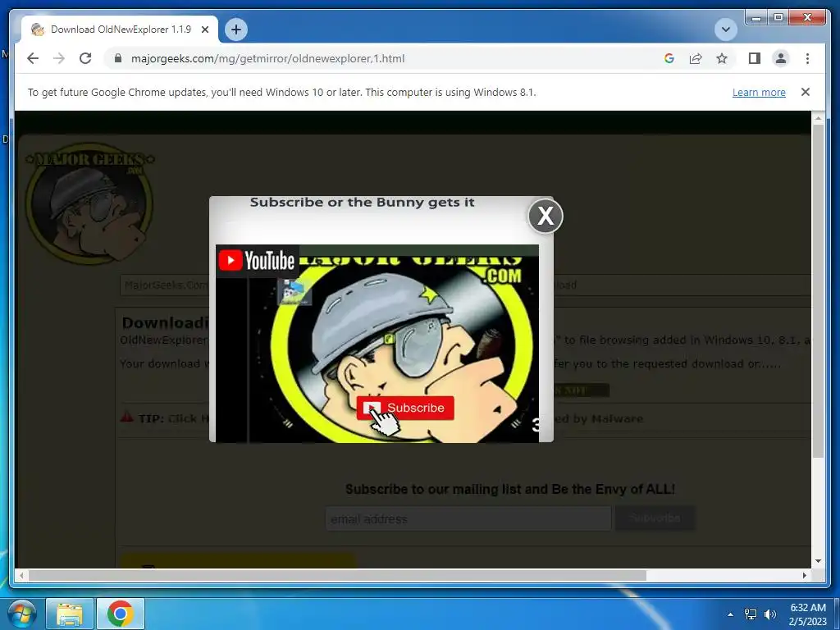Click the mailing list Subscribe button
The width and height of the screenshot is (840, 630).
[655, 518]
